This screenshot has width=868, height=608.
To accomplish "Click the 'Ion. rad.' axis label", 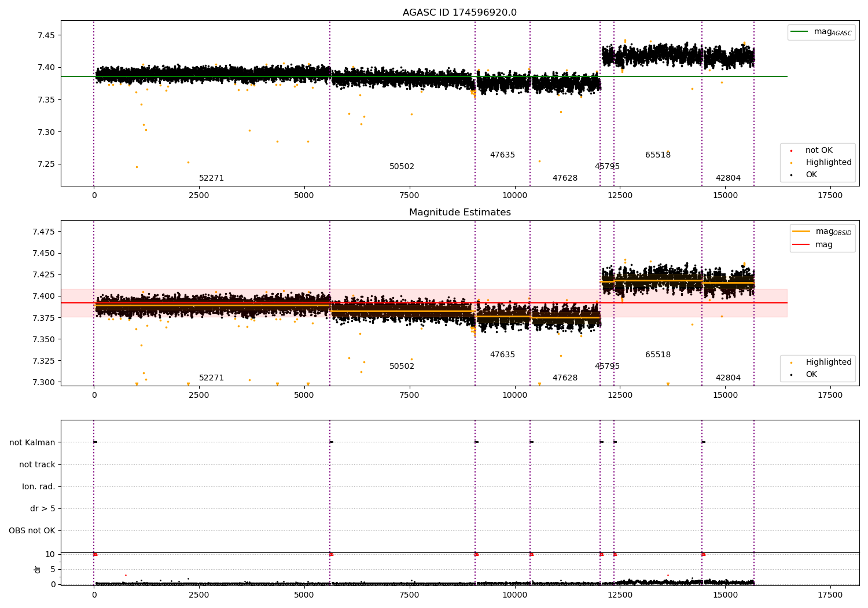I will [x=39, y=486].
